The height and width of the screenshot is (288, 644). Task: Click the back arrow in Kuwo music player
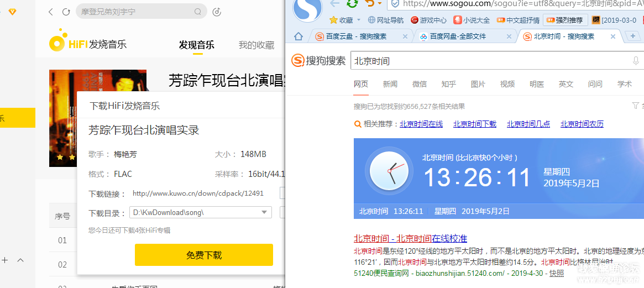[x=51, y=12]
